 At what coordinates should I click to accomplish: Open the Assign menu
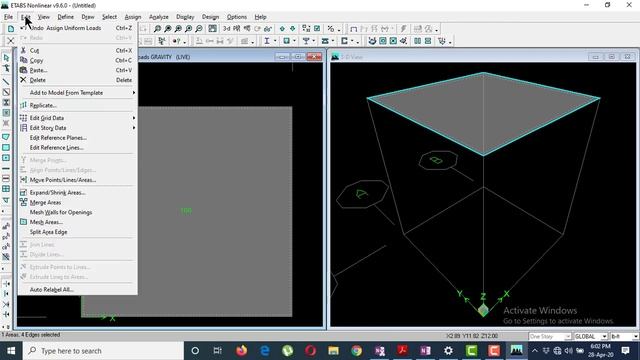tap(133, 17)
